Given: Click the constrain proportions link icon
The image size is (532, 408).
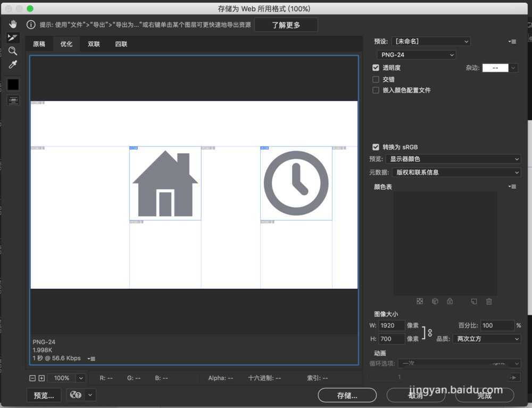Looking at the screenshot, I should (429, 332).
